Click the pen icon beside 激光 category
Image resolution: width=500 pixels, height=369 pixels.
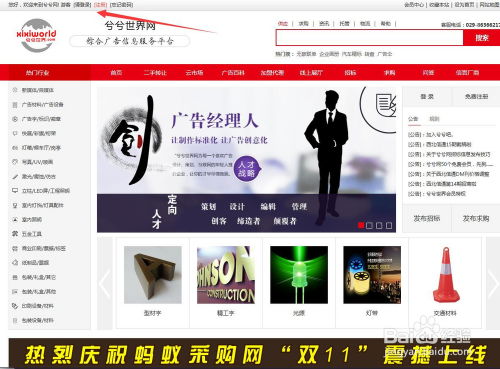(15, 176)
